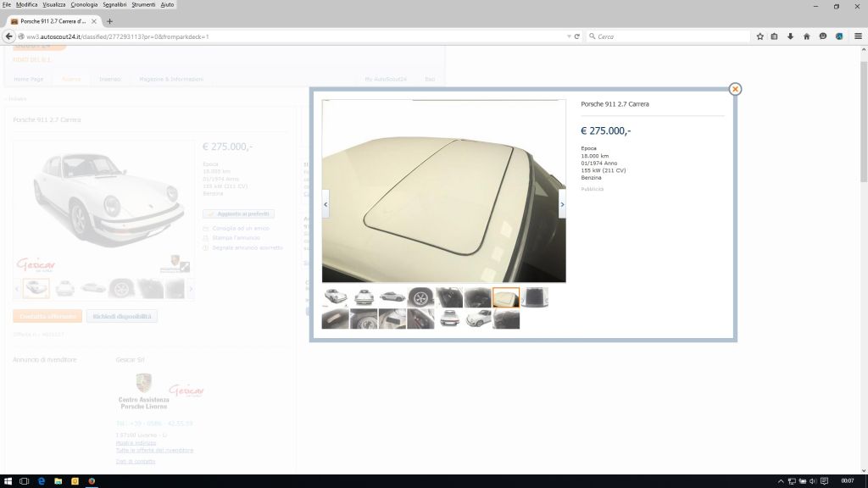Open the My AutoScout24 navigation tab

(x=386, y=79)
